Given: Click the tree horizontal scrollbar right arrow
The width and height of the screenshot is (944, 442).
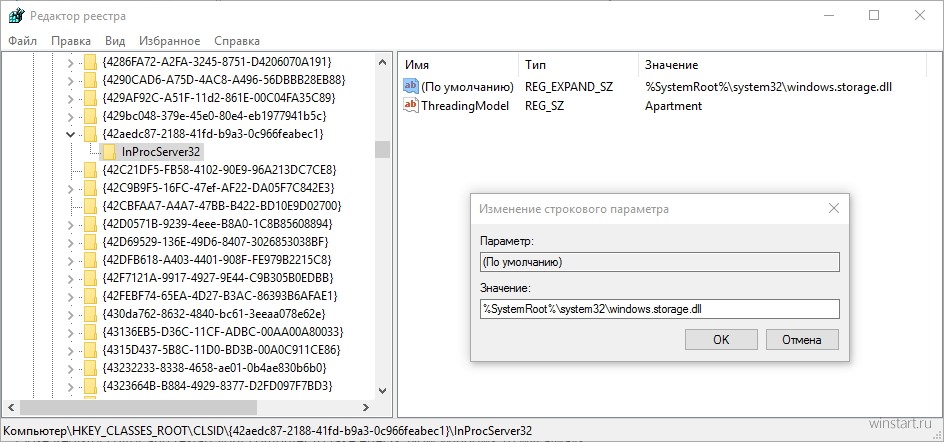Looking at the screenshot, I should point(368,407).
